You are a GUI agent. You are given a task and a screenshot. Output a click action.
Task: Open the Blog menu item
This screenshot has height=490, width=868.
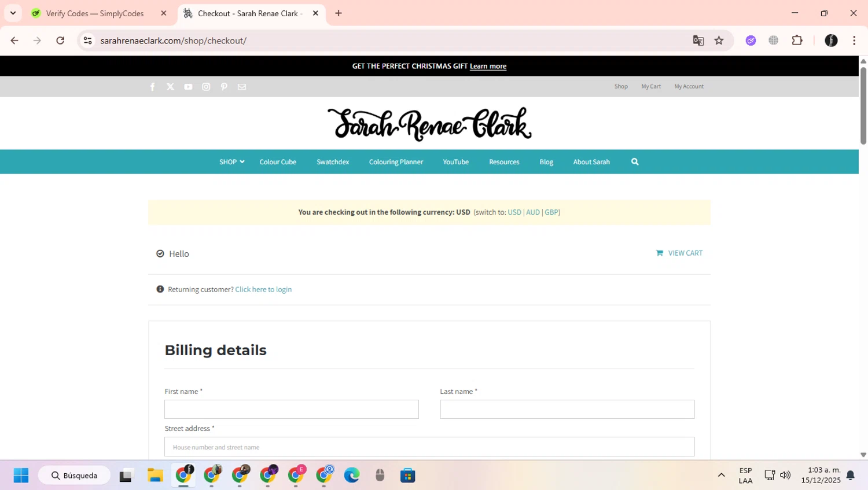coord(546,162)
